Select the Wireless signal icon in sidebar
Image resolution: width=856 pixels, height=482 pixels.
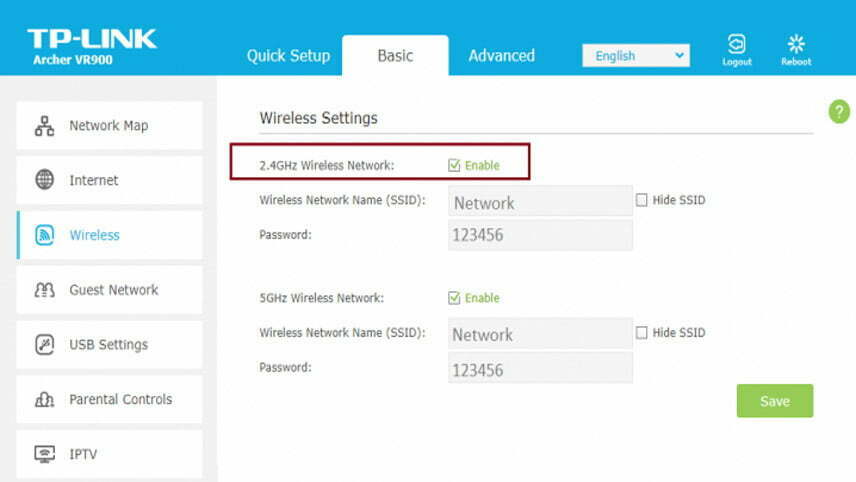tap(44, 235)
